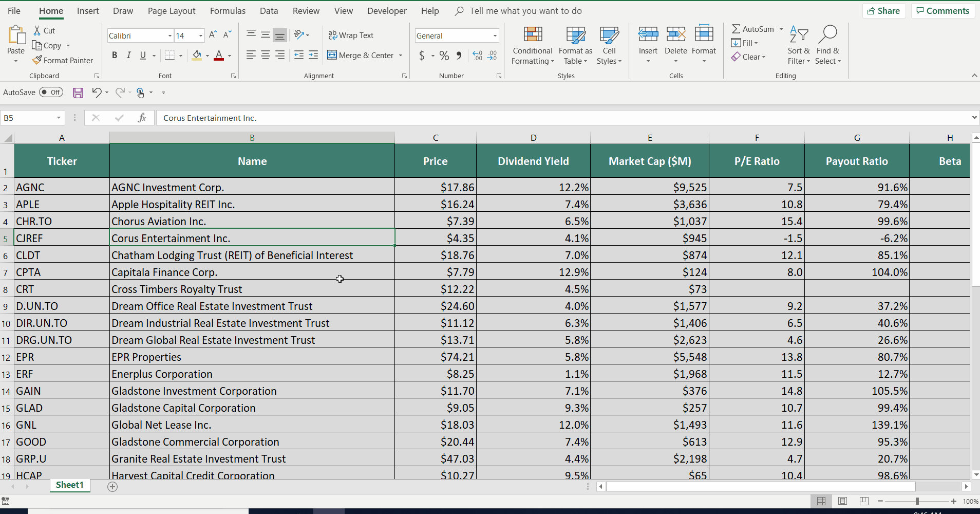
Task: Switch to Page Layout view in status bar
Action: click(x=842, y=501)
